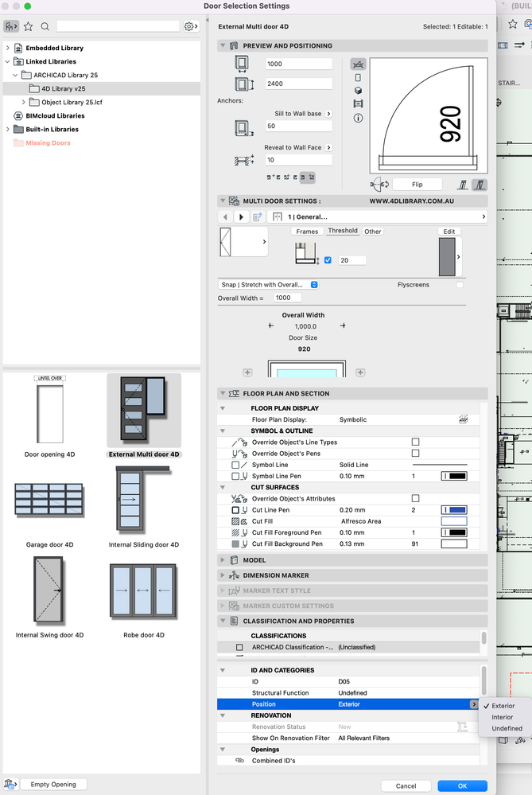Click the Overall Width input field

pos(287,298)
